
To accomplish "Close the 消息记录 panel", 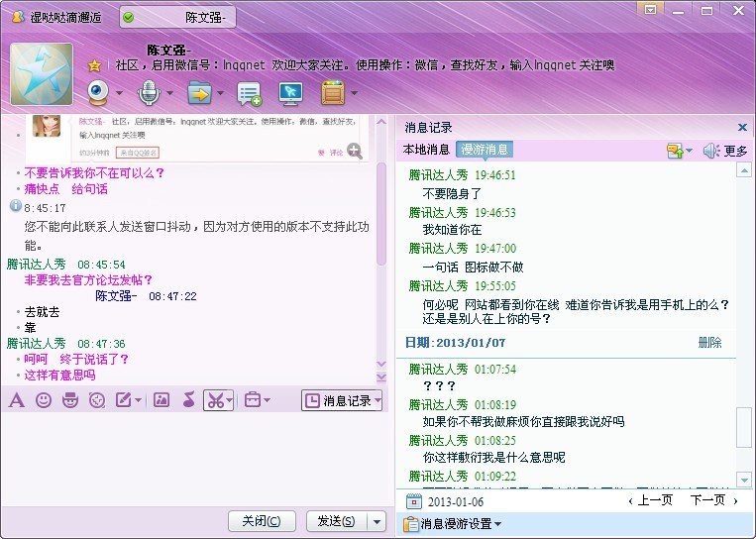I will tap(742, 127).
